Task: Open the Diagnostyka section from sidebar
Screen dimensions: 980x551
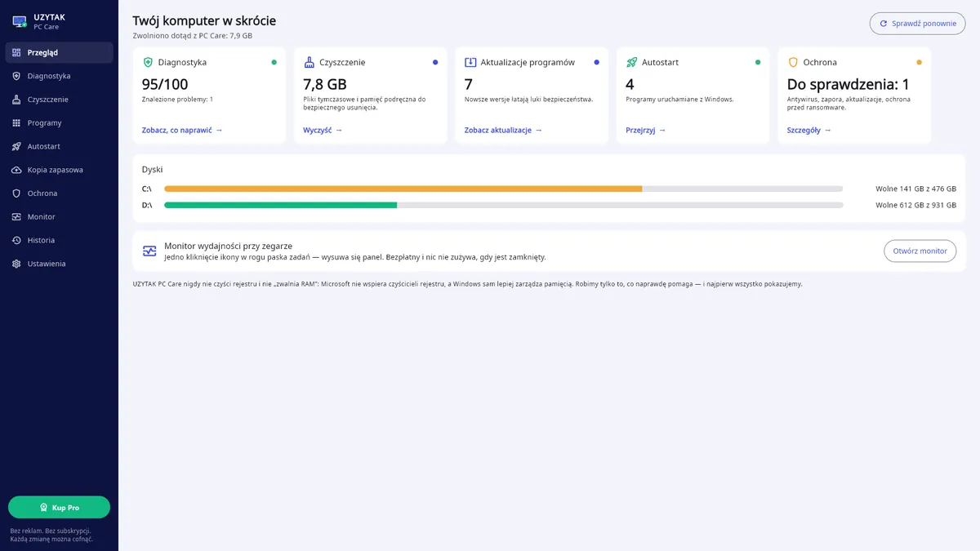Action: pyautogui.click(x=59, y=76)
